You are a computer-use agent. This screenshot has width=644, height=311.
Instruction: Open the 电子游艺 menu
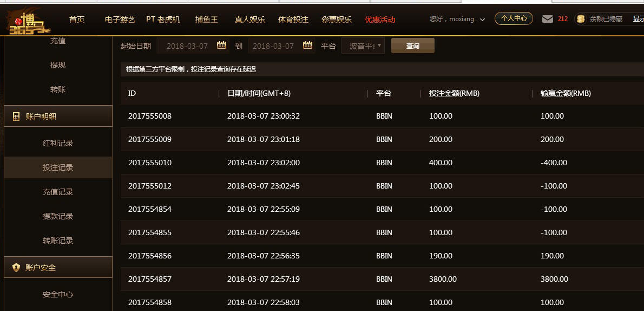pyautogui.click(x=120, y=20)
